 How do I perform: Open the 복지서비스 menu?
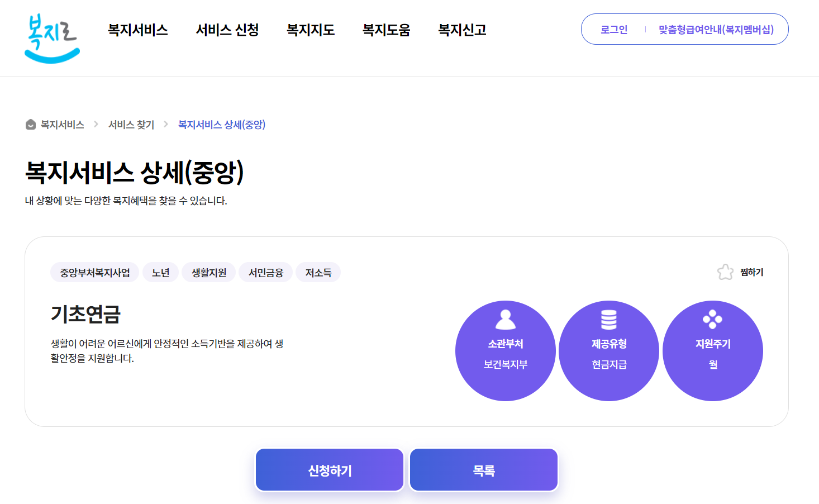[138, 30]
